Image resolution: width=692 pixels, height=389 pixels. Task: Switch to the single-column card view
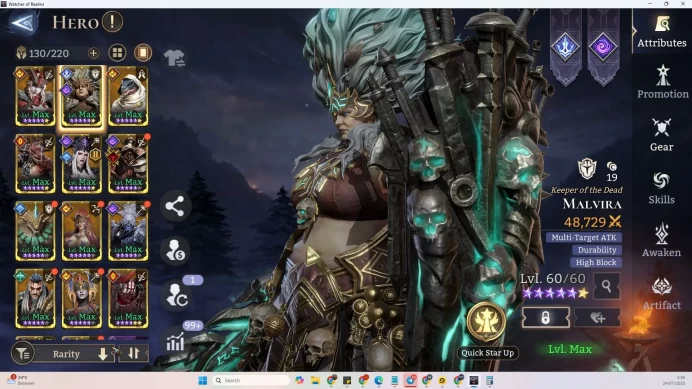point(143,53)
